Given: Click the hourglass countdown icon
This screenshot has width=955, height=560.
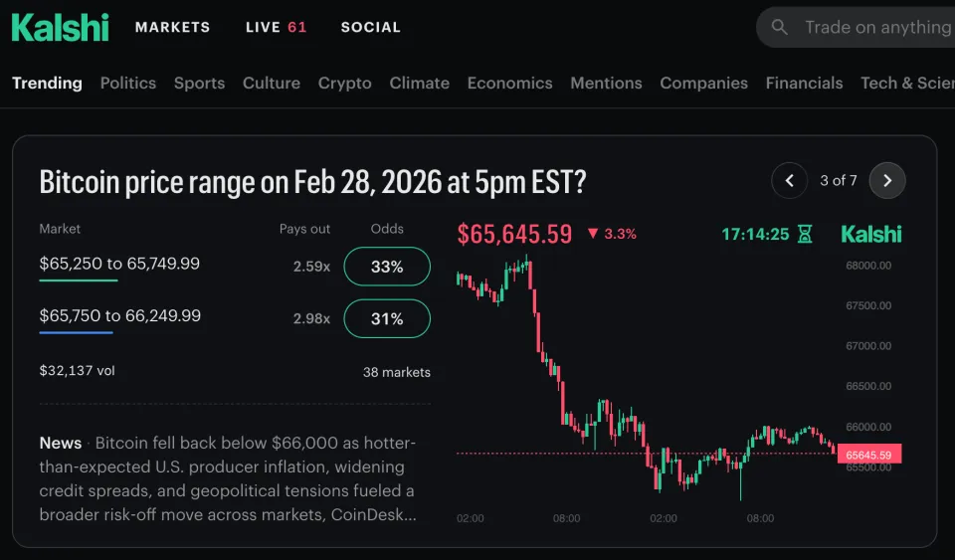Looking at the screenshot, I should point(805,234).
